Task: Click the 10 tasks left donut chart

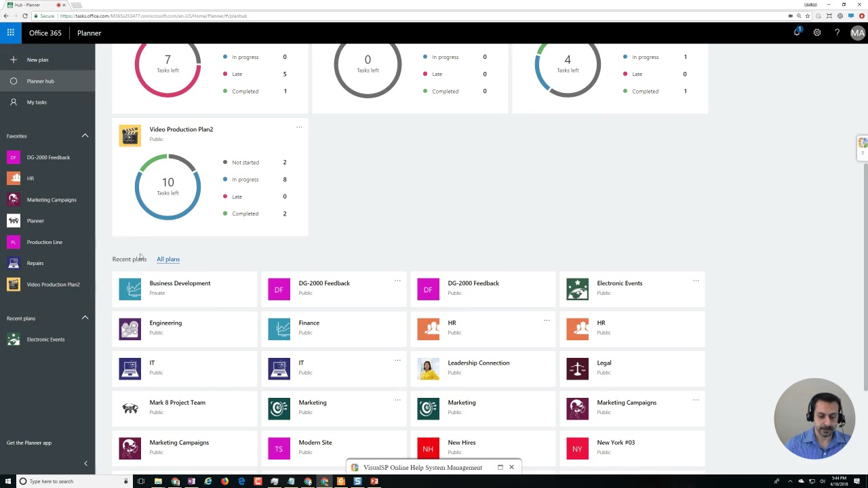Action: (x=167, y=187)
